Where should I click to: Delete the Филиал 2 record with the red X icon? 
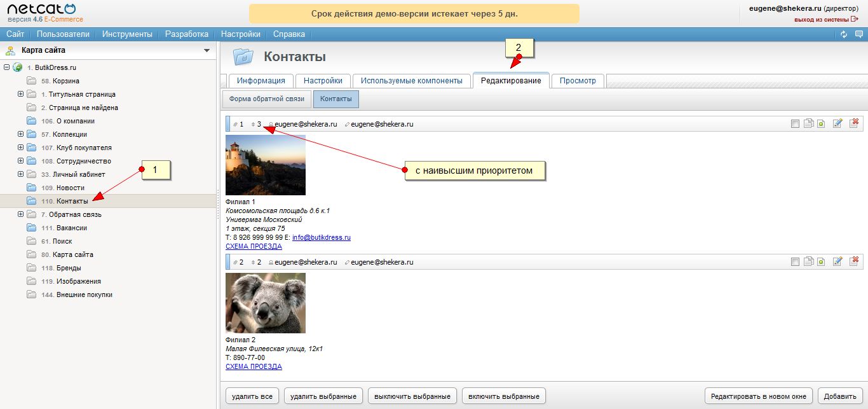[x=854, y=261]
